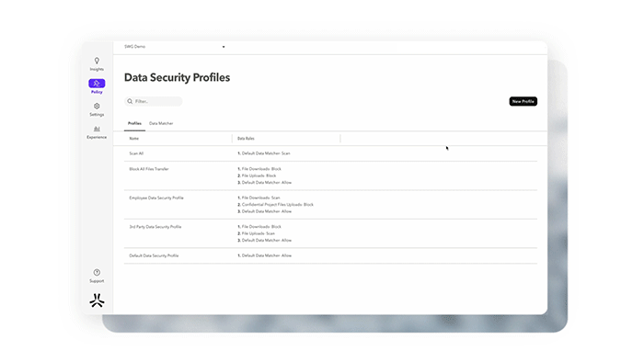Screen dimensions: 644x362
Task: Select the Policy icon in sidebar
Action: tap(97, 84)
